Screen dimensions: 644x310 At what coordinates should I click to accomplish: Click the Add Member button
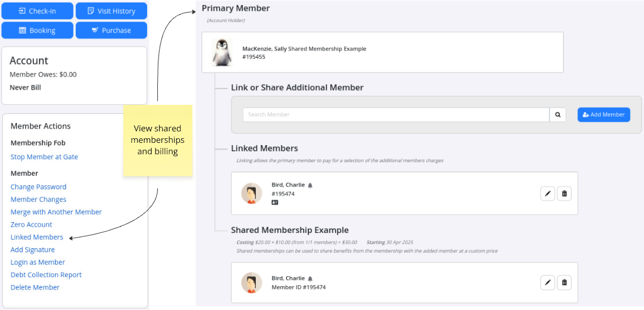pos(603,114)
